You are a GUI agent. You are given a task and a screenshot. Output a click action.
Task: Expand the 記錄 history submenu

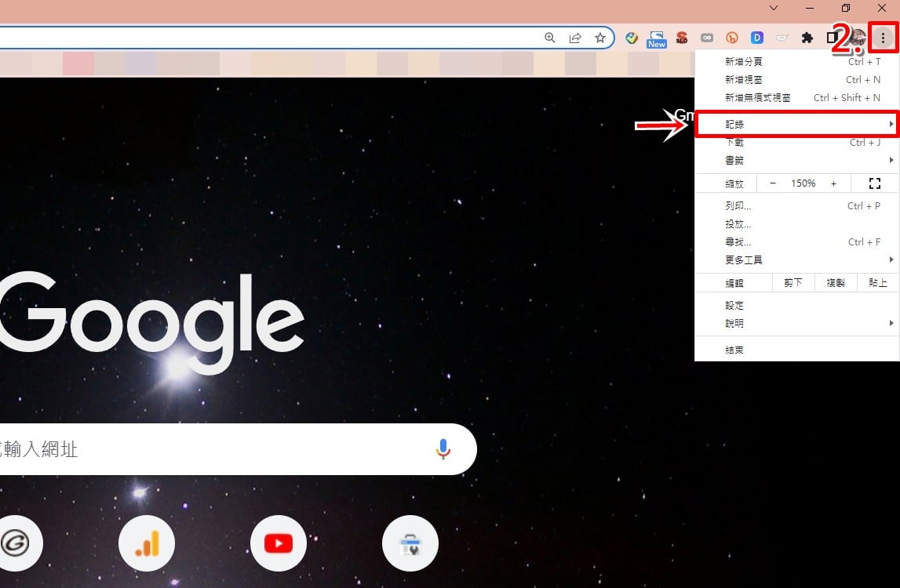pyautogui.click(x=796, y=124)
